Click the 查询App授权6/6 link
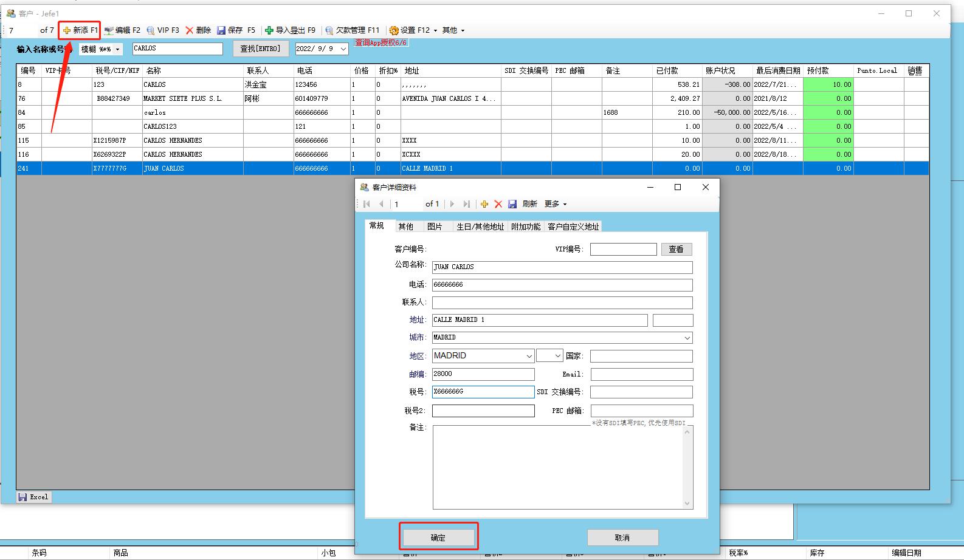This screenshot has height=560, width=964. [380, 43]
